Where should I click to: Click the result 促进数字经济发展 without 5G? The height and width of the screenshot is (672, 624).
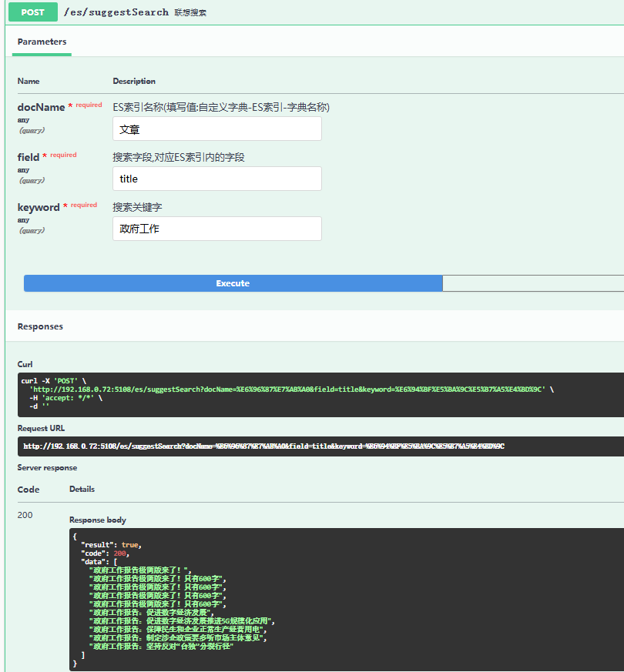click(152, 613)
